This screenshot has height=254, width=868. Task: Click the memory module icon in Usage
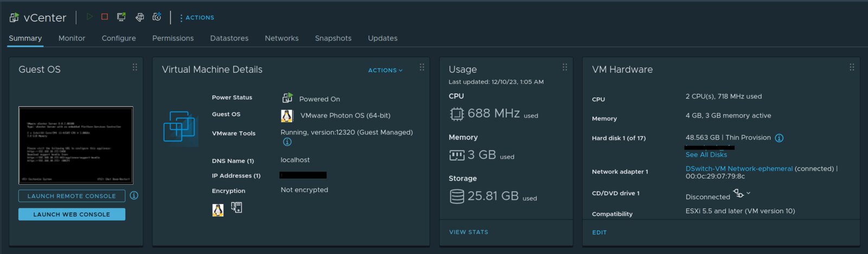pos(457,156)
